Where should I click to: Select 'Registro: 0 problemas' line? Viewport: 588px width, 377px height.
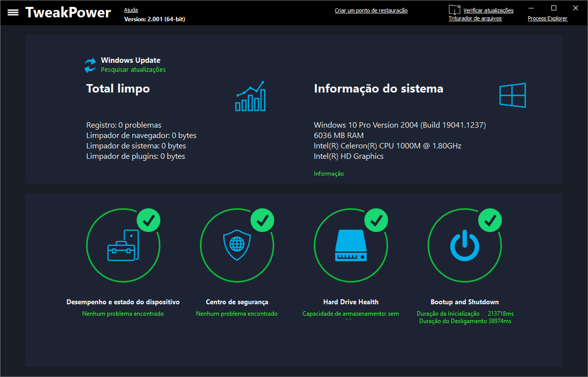coord(124,125)
